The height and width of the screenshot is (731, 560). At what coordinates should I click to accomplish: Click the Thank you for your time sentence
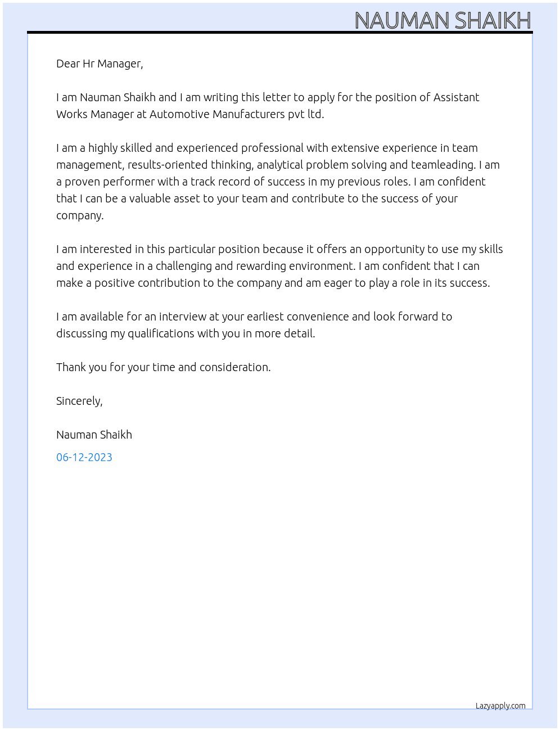coord(164,367)
